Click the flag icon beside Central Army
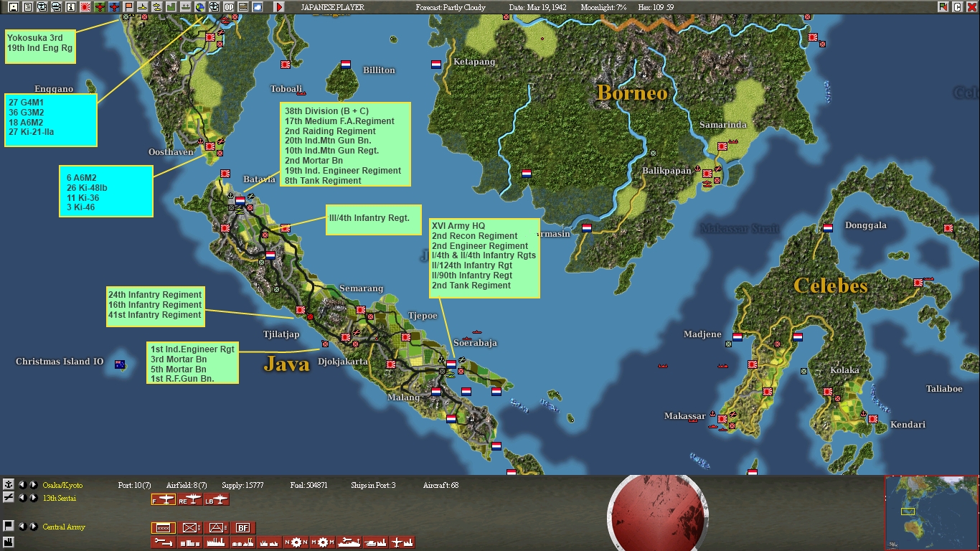This screenshot has height=551, width=980. pos(9,526)
